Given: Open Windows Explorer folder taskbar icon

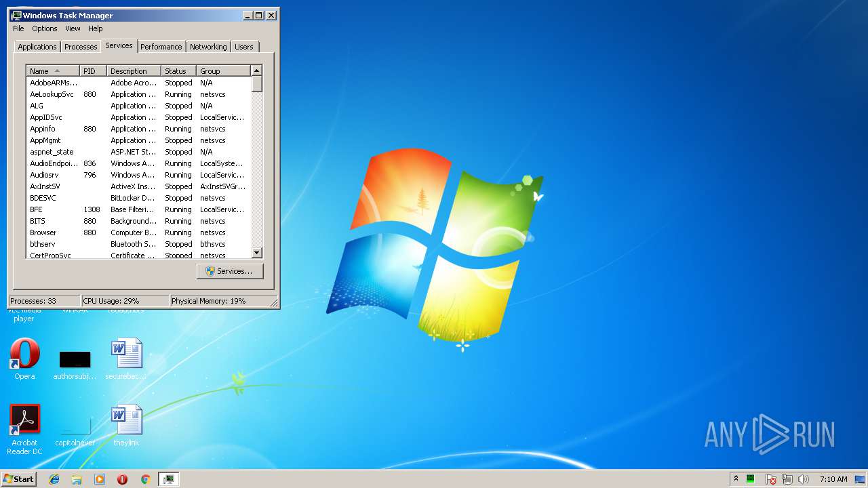Looking at the screenshot, I should coord(77,479).
